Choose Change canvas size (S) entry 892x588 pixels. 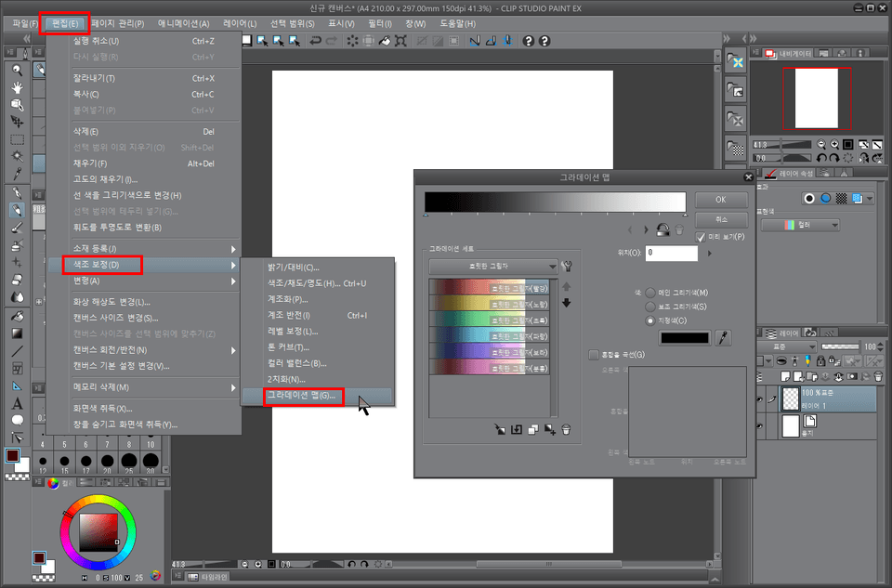[x=144, y=319]
